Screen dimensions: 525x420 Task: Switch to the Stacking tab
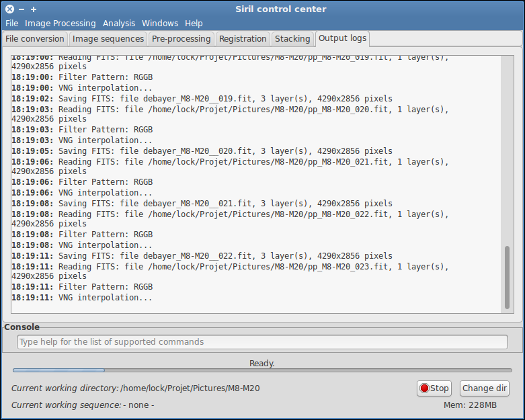point(292,39)
